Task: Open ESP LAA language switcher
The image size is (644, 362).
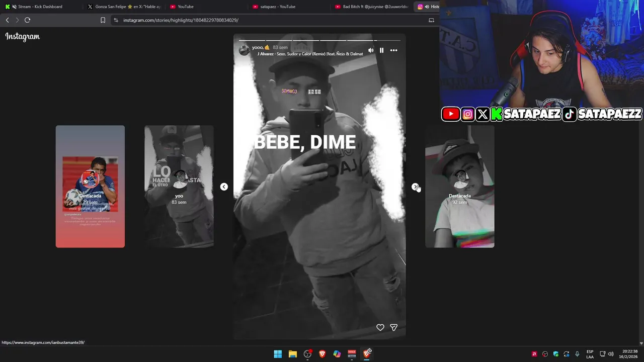Action: [x=590, y=354]
